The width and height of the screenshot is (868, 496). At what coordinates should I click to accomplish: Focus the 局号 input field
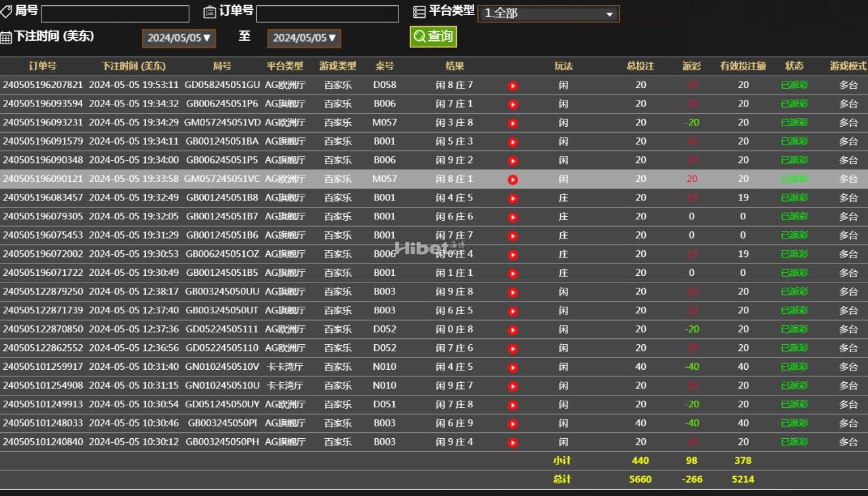[x=115, y=14]
